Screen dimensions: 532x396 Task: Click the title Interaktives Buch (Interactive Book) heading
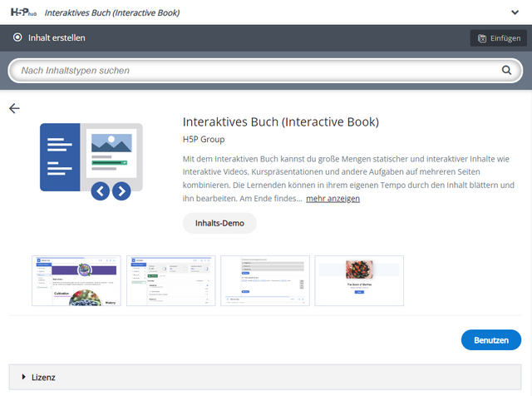coord(281,122)
